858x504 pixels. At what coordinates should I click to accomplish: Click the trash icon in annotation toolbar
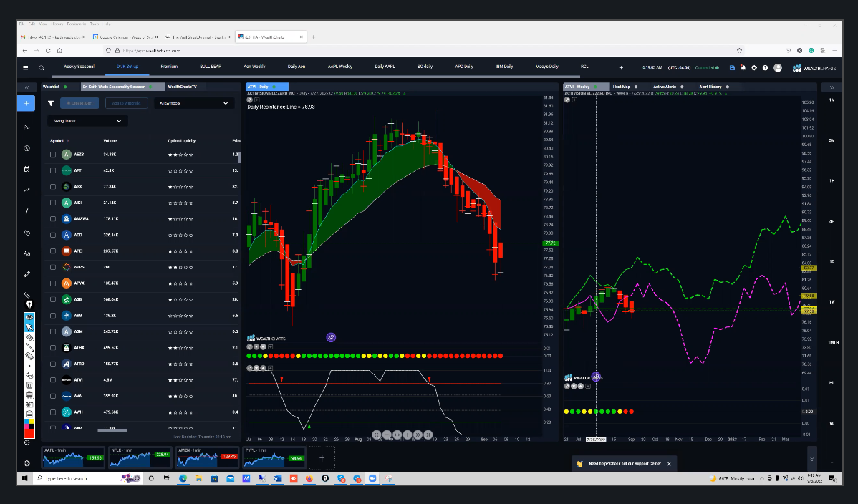(x=29, y=385)
